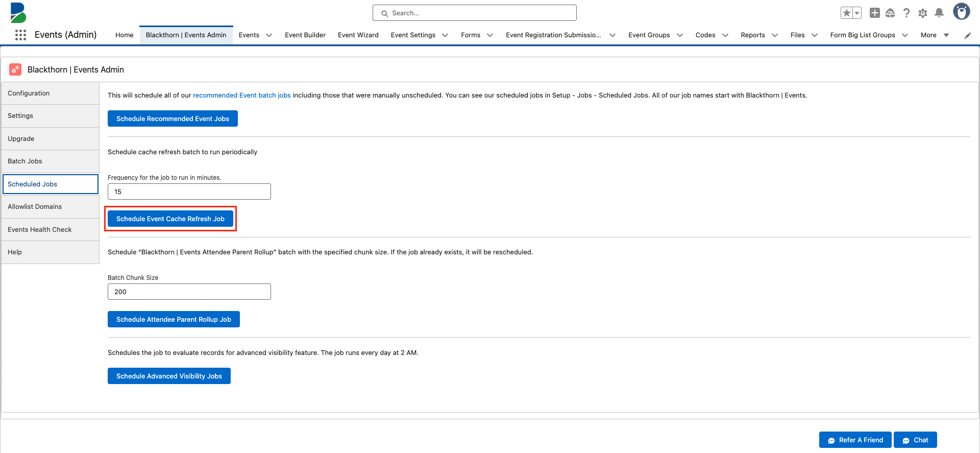Select Scheduled Jobs in the sidebar
This screenshot has height=453, width=980.
tap(51, 184)
